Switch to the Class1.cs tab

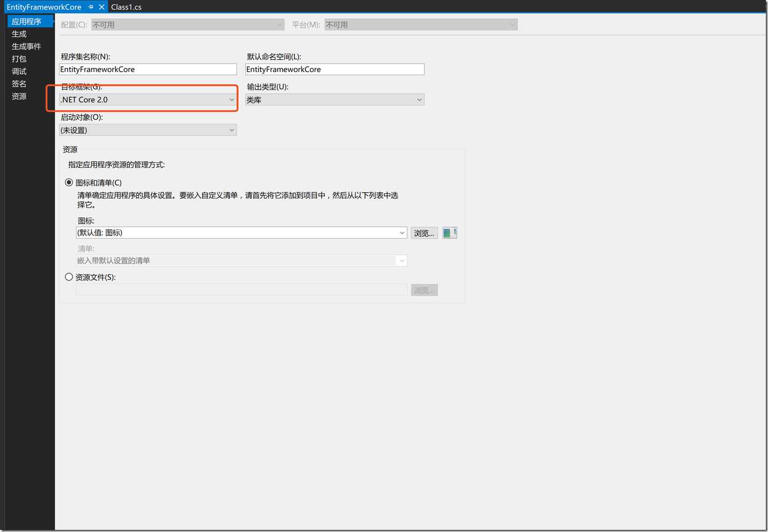[126, 7]
